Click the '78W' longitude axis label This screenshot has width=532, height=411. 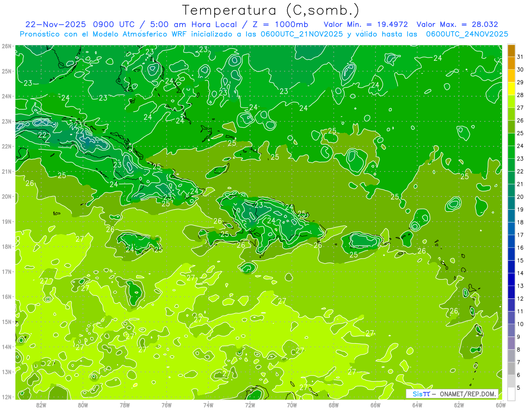(x=125, y=405)
